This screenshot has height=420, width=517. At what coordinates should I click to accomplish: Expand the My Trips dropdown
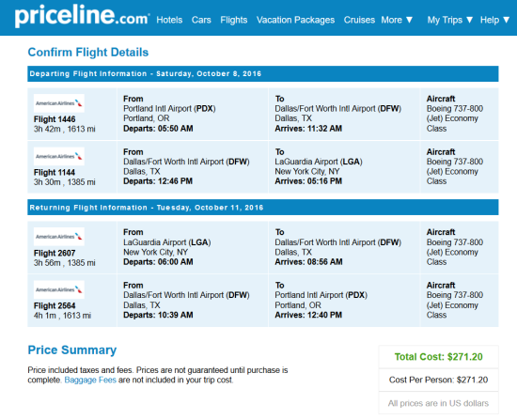[450, 20]
